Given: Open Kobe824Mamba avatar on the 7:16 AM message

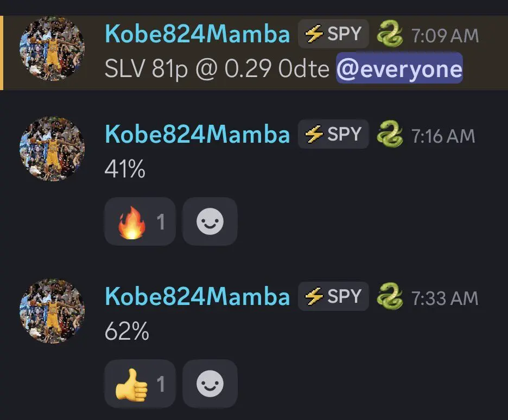Looking at the screenshot, I should click(x=52, y=149).
